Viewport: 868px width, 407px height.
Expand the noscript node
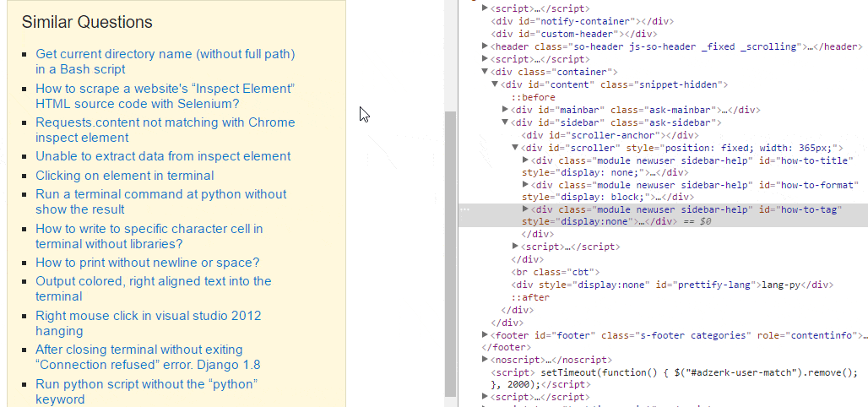click(x=486, y=360)
